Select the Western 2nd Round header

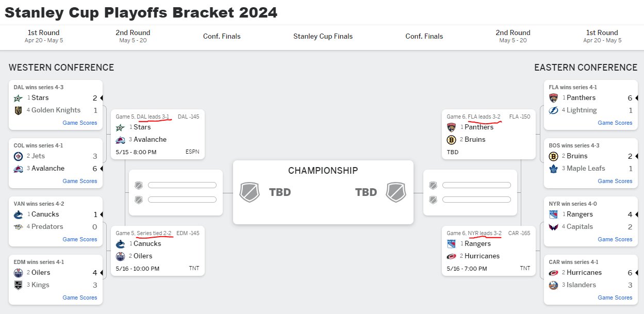click(x=133, y=36)
